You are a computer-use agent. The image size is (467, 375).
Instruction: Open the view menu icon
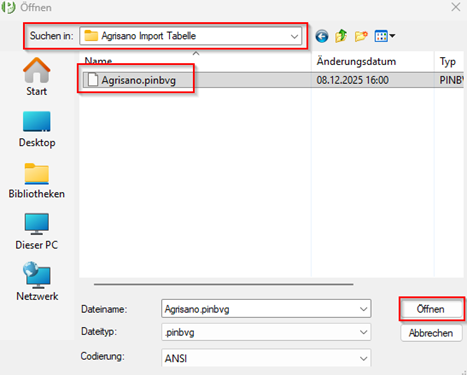tap(381, 36)
